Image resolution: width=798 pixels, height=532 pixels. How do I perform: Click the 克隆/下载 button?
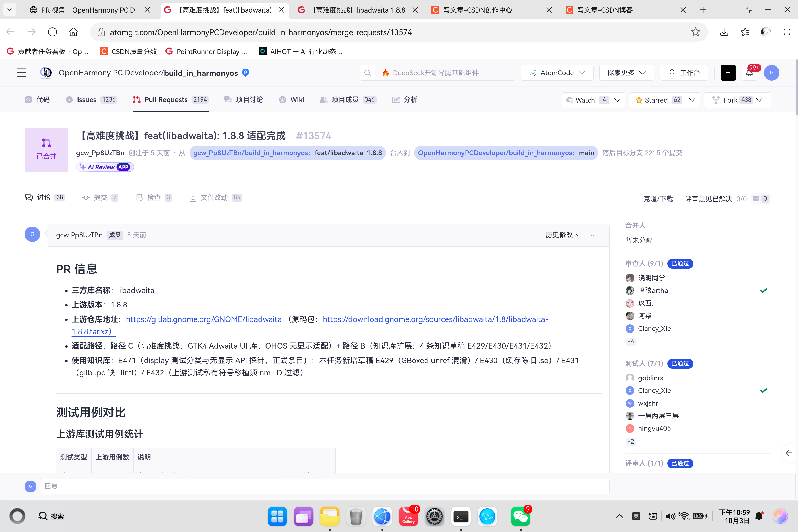coord(658,199)
